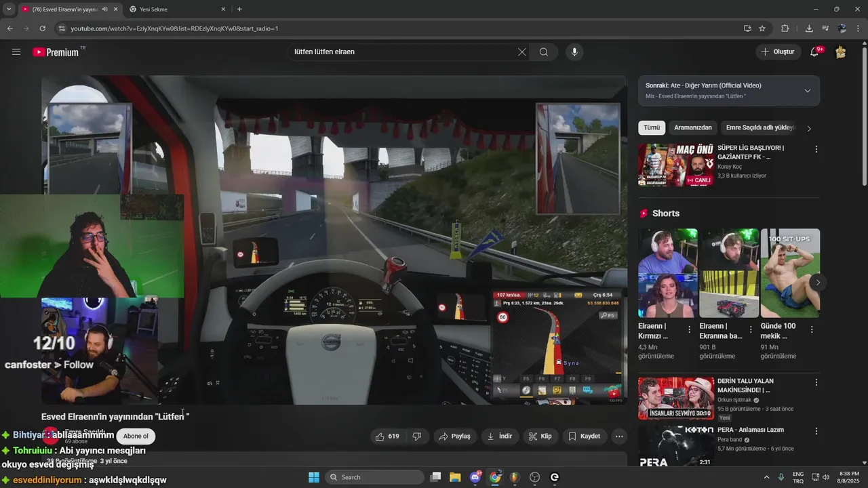The height and width of the screenshot is (488, 868).
Task: Reload the YouTube page
Action: [42, 28]
